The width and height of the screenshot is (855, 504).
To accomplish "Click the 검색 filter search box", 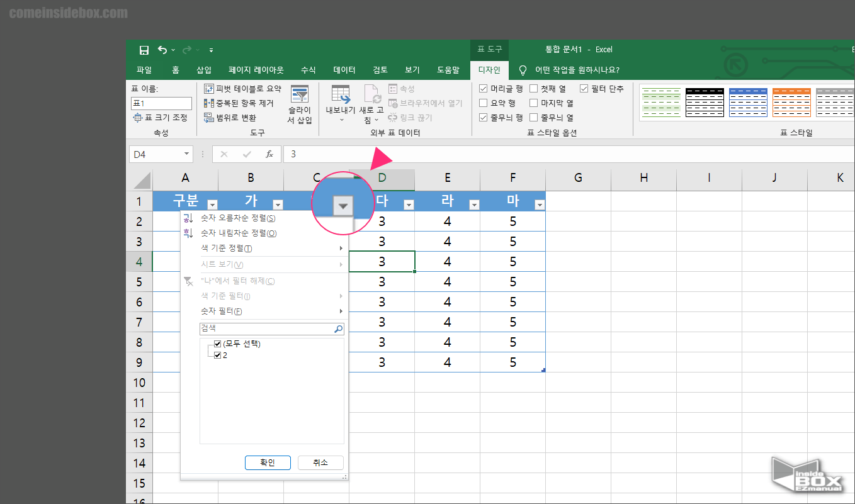I will point(266,328).
